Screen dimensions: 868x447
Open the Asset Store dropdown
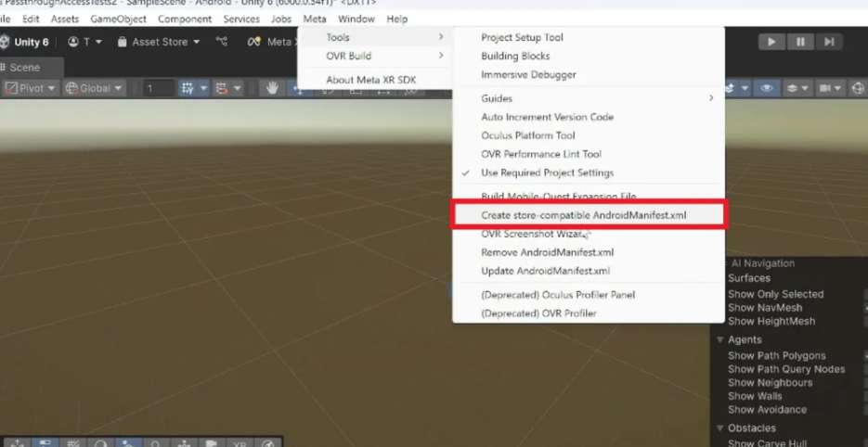[159, 42]
